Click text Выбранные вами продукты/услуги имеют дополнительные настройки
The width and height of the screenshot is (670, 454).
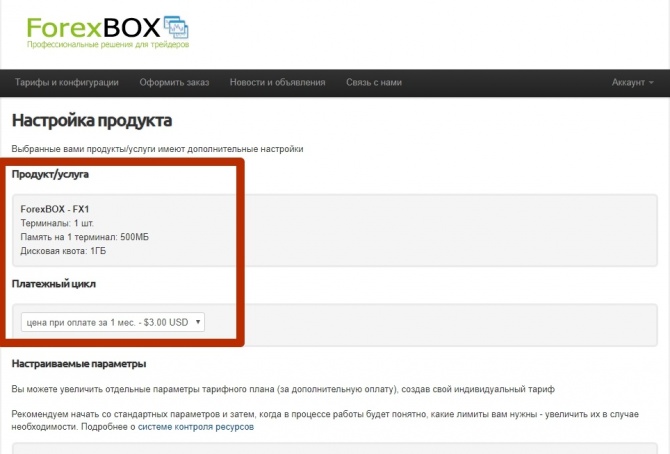click(x=157, y=149)
